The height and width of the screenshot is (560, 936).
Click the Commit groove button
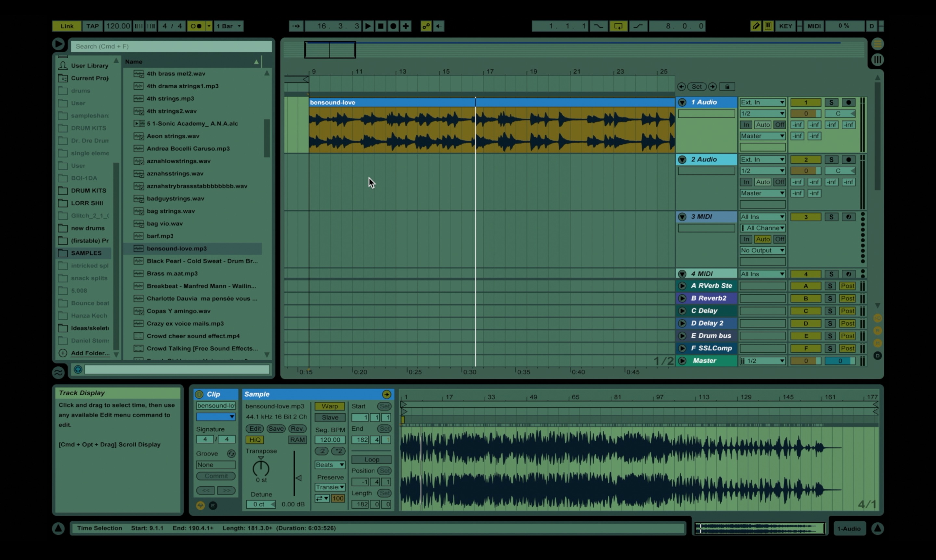point(215,476)
